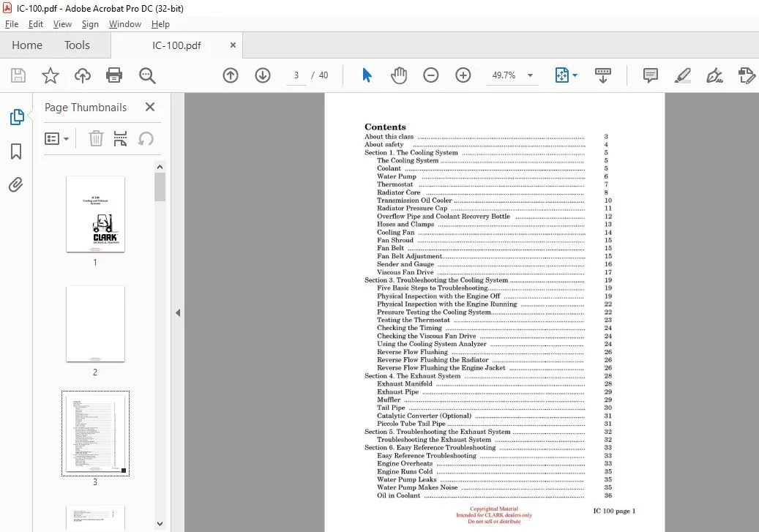
Task: Close the Page Thumbnails panel
Action: pos(150,107)
